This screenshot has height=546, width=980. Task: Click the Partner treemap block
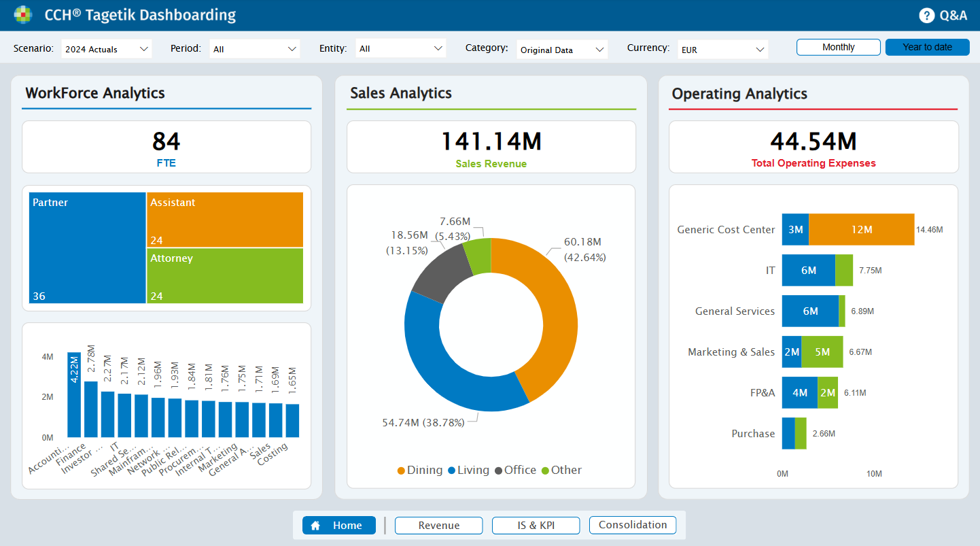pyautogui.click(x=87, y=248)
